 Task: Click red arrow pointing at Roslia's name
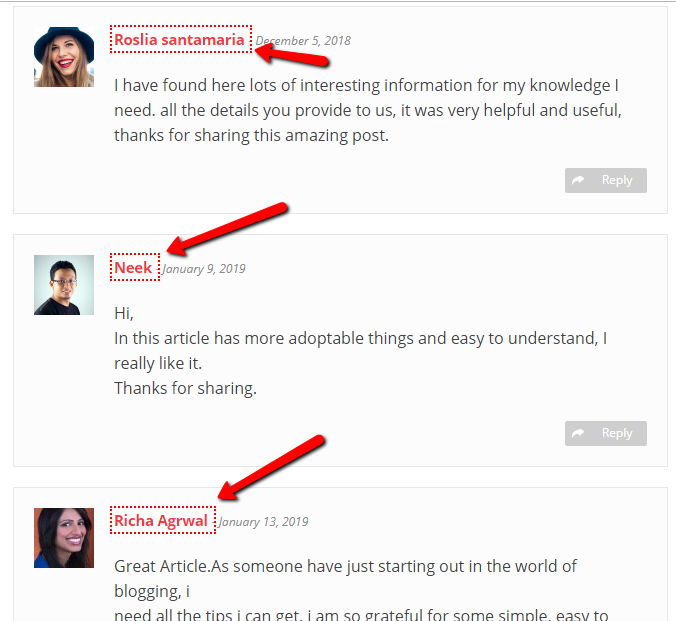pos(292,55)
